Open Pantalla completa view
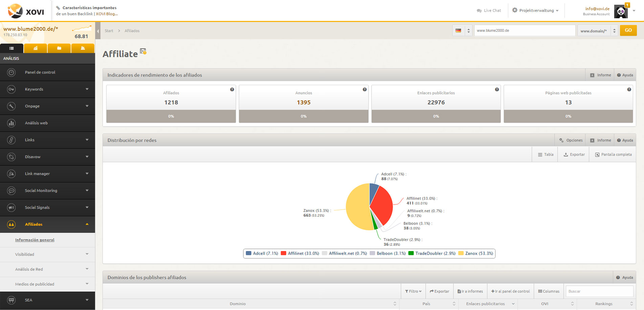This screenshot has height=310, width=644. pos(613,154)
